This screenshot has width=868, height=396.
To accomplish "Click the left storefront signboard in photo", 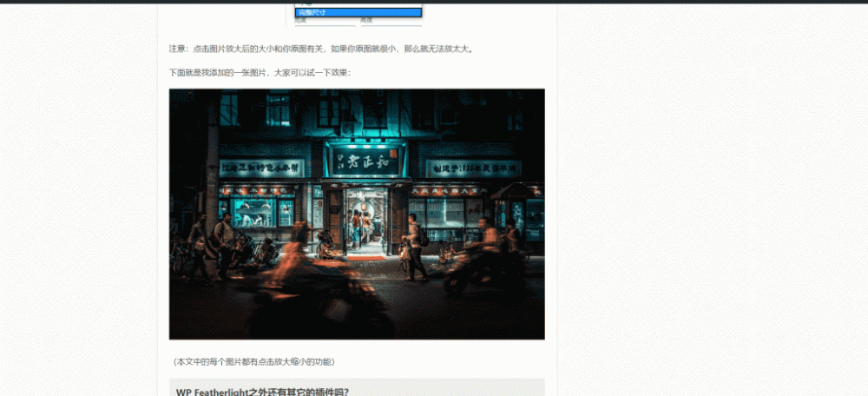I will pos(260,167).
